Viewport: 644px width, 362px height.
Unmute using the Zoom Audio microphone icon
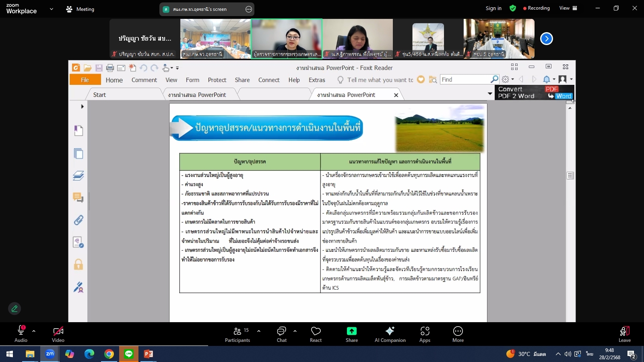(x=21, y=331)
